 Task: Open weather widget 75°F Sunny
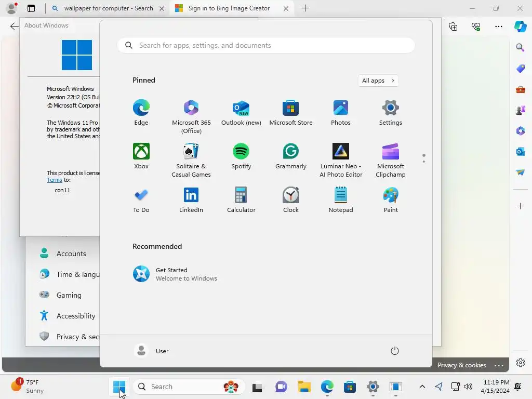28,387
